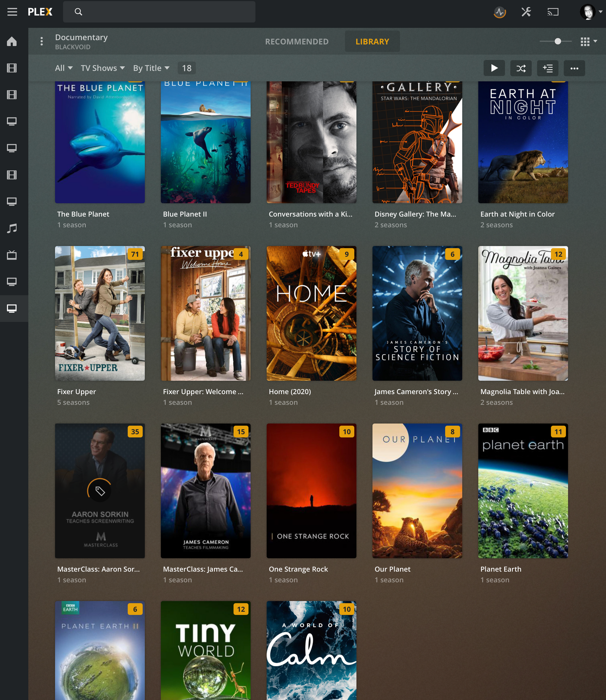Click the 'Our Planet' title link
606x700 pixels.
coord(392,569)
